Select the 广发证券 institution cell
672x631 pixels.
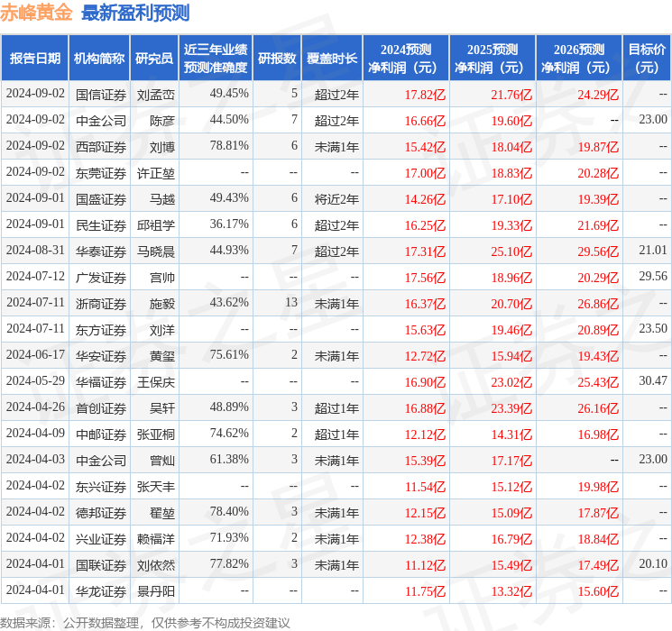click(101, 278)
